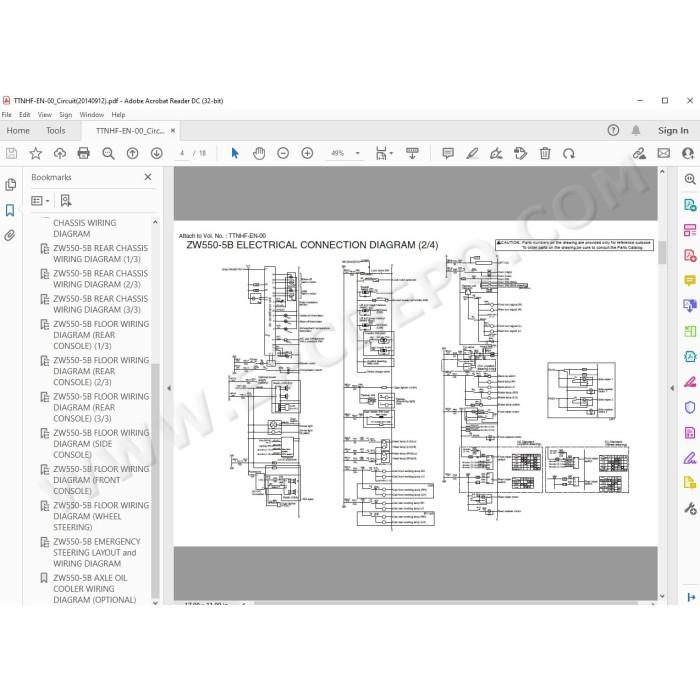This screenshot has width=700, height=700.
Task: Click the document vertical scrollbar thumb
Action: 662,253
